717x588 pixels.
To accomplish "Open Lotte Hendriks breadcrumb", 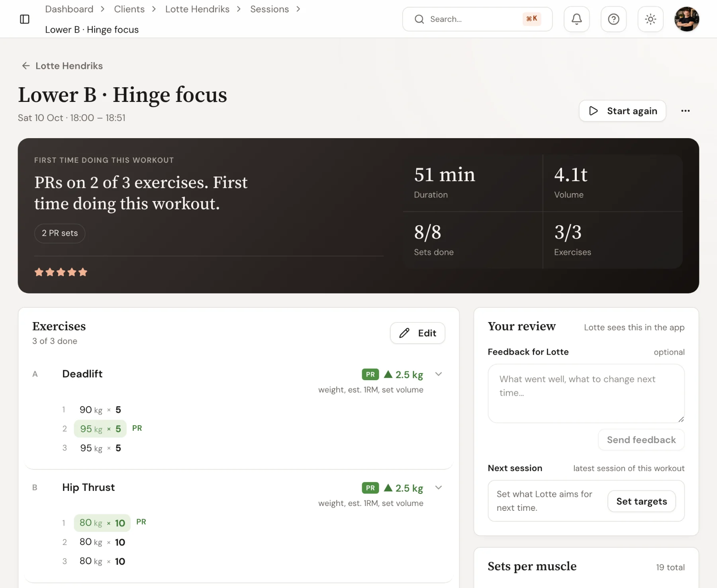I will tap(197, 9).
